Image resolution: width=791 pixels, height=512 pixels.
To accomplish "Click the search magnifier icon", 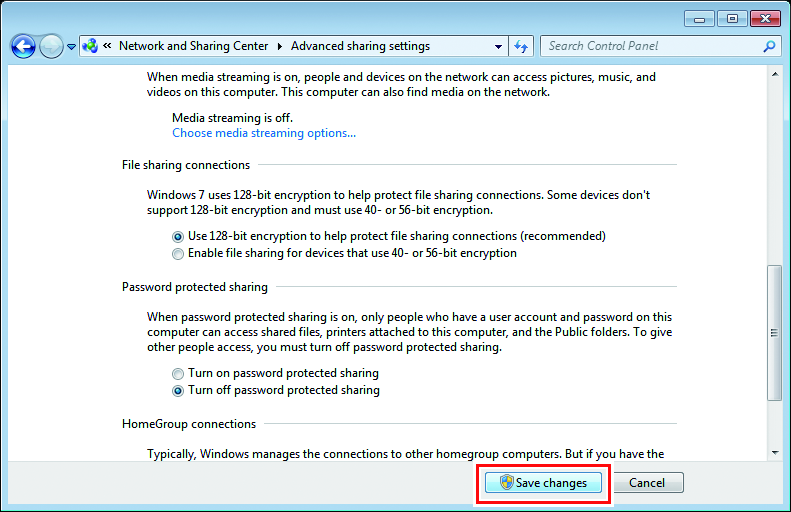I will pyautogui.click(x=769, y=46).
